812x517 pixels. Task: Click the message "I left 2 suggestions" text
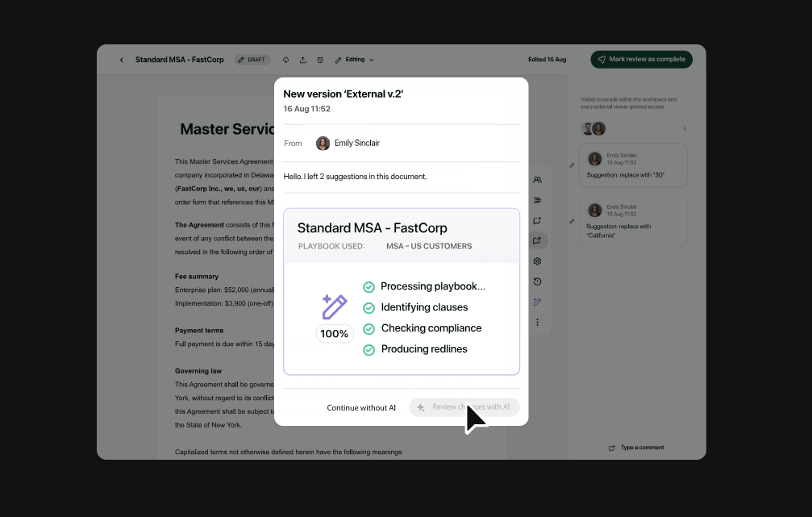point(355,177)
